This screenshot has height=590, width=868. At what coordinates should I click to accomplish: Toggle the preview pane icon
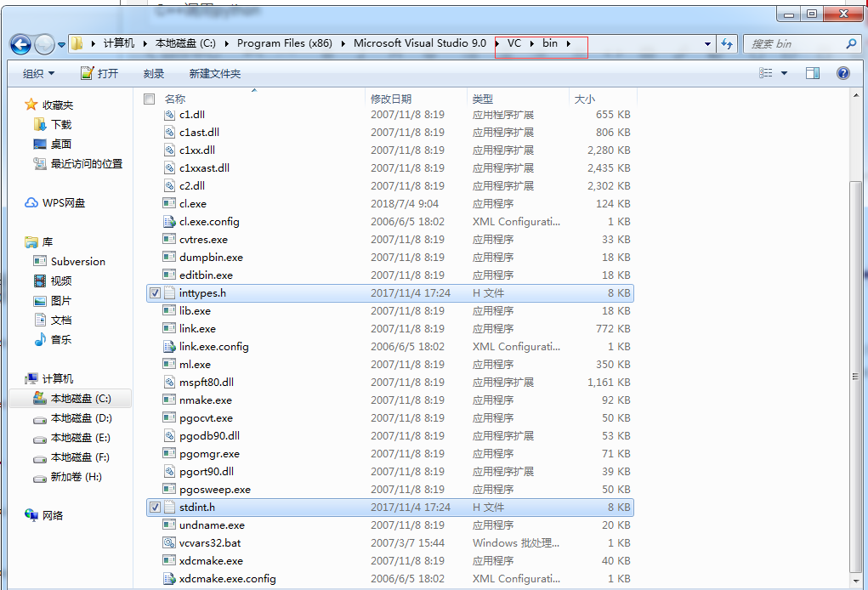click(x=813, y=73)
